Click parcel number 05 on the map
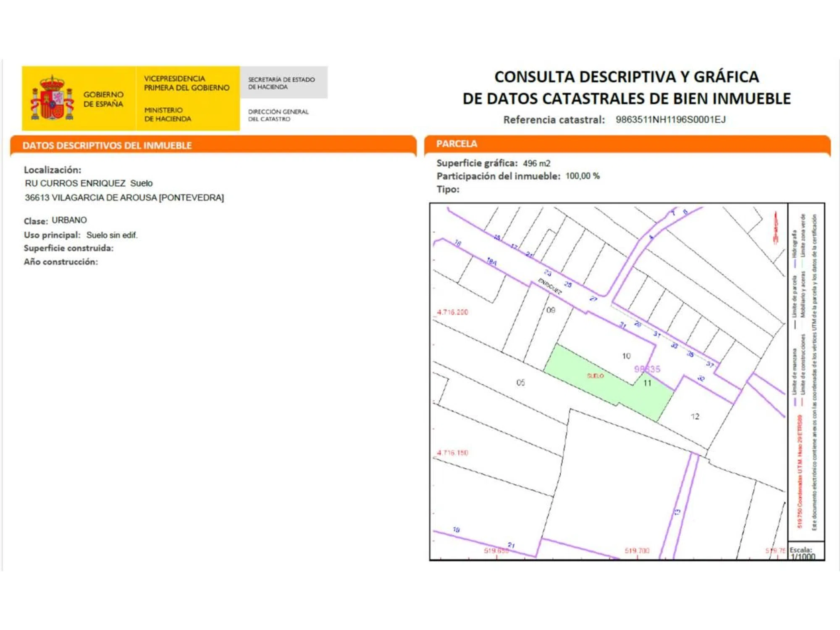840x630 pixels. 520,383
